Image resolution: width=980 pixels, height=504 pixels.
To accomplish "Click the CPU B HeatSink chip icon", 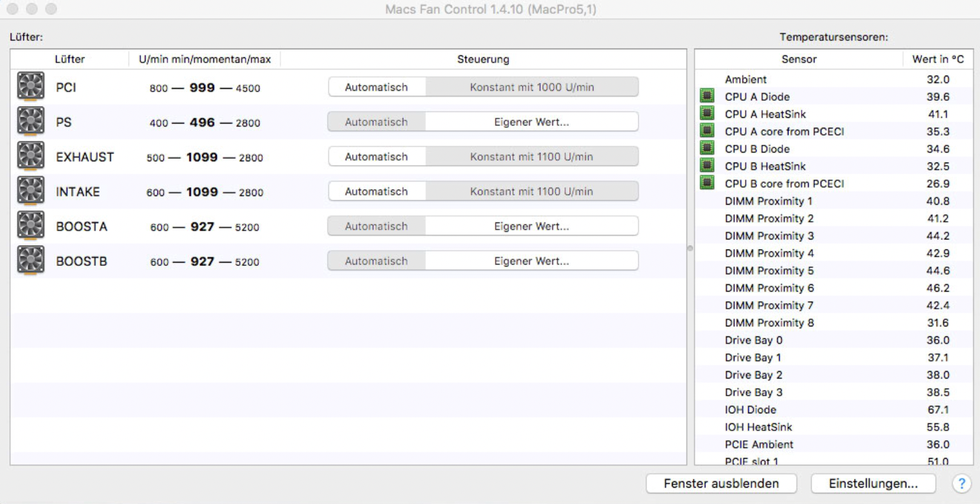I will (707, 166).
